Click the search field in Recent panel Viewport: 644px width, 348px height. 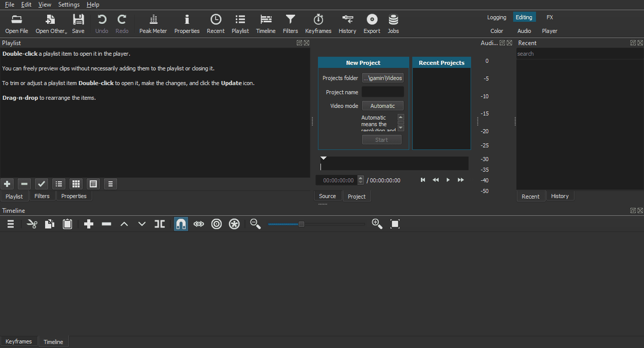point(580,54)
